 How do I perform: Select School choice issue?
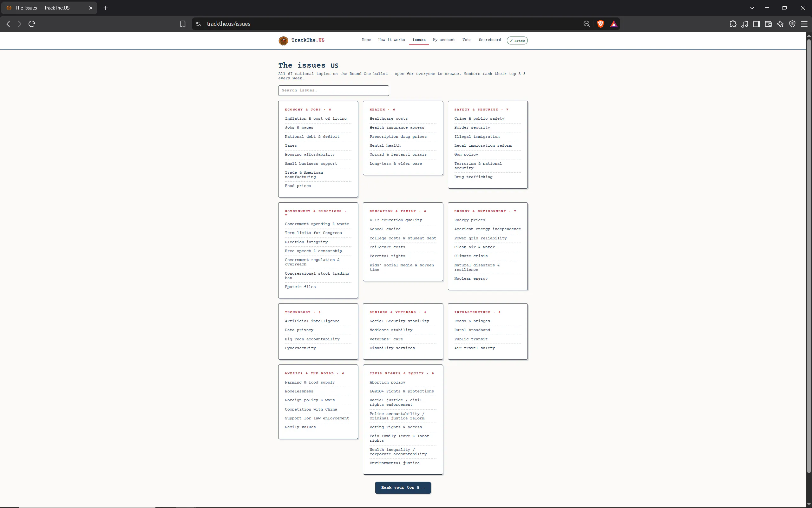coord(385,229)
